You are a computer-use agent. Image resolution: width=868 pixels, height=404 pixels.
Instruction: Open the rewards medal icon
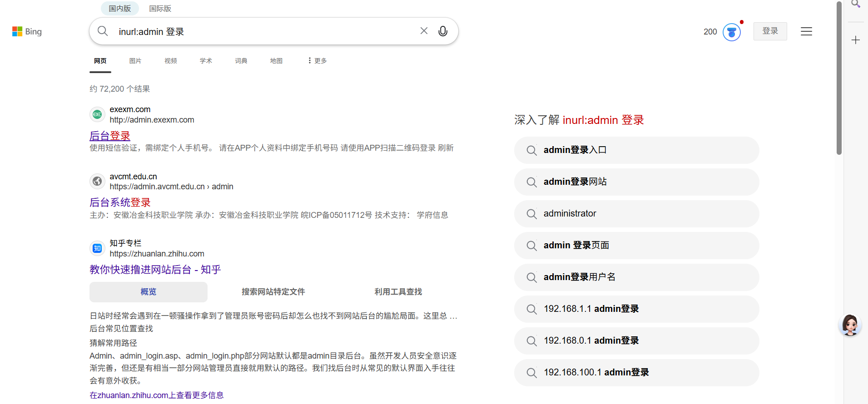coord(731,32)
